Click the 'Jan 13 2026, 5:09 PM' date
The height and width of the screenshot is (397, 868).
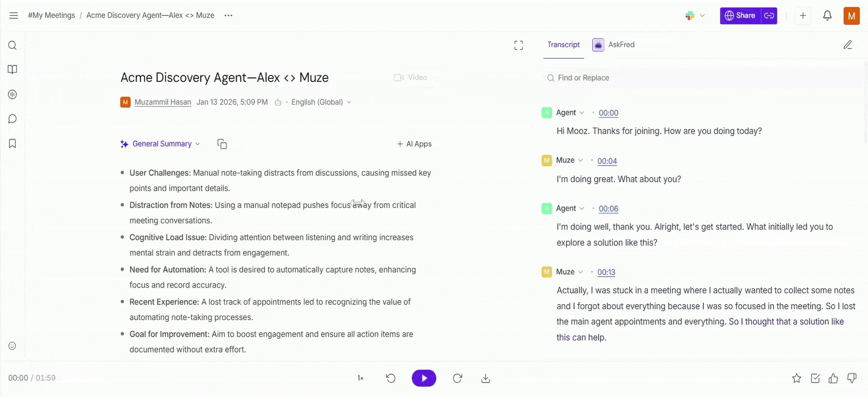[232, 103]
